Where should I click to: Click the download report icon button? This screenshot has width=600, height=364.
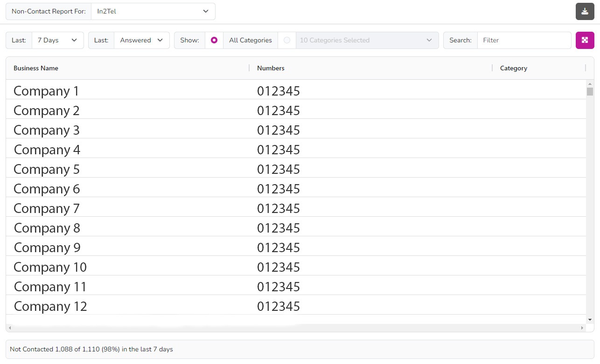[585, 12]
